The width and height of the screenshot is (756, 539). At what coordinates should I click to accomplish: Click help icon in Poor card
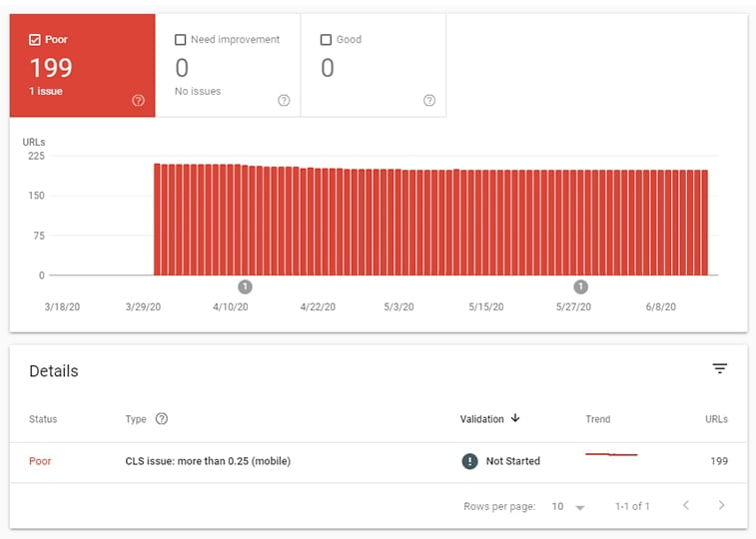click(138, 100)
